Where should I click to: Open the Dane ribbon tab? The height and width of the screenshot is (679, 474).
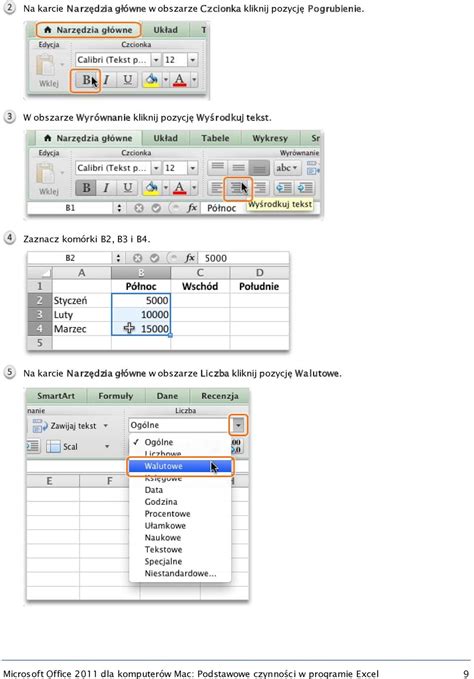[167, 396]
